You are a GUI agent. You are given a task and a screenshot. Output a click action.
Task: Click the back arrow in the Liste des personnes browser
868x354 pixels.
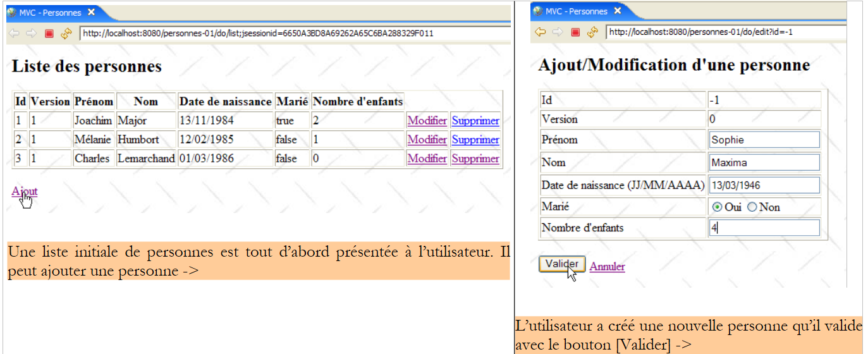tap(14, 33)
